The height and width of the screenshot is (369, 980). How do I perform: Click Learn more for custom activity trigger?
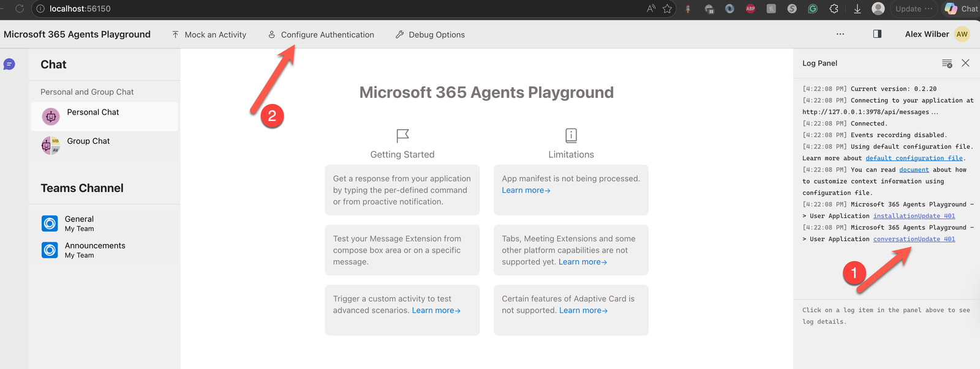(x=436, y=310)
